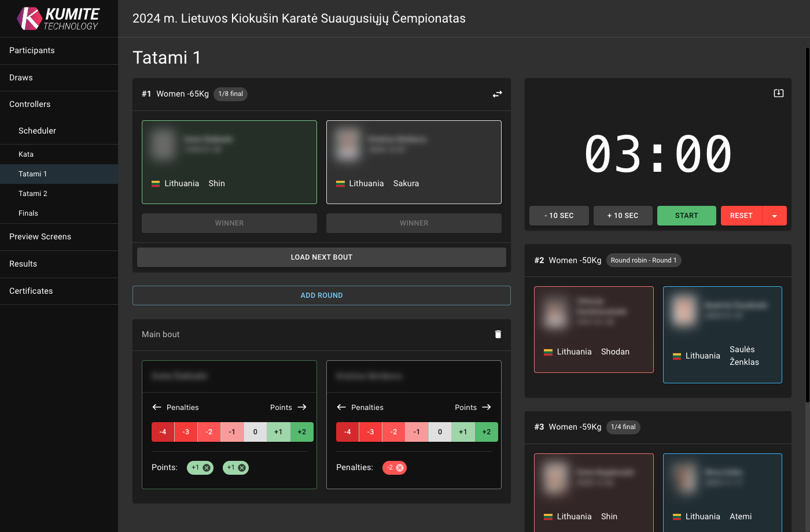Award +2 points to left fighter
The width and height of the screenshot is (810, 532).
click(301, 432)
